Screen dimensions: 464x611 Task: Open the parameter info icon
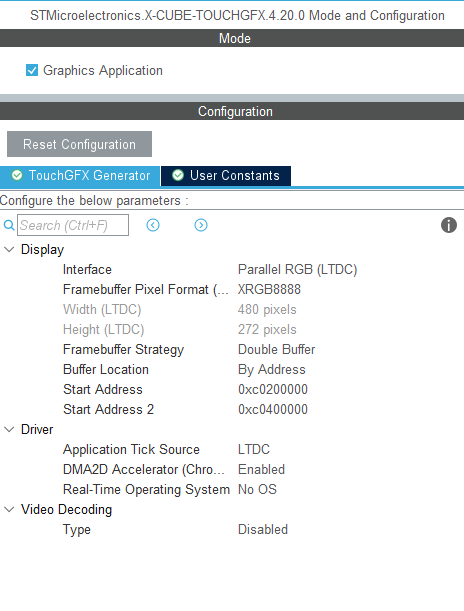coord(448,225)
